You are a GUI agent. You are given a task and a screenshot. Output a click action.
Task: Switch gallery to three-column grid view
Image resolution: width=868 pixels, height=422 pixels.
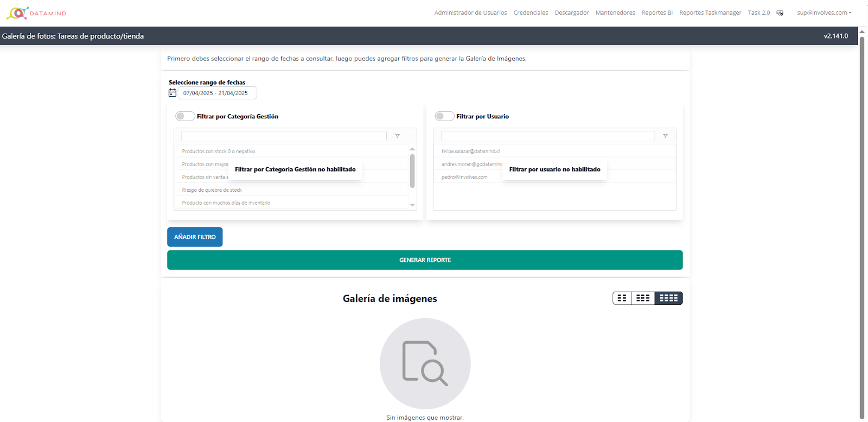coord(643,298)
